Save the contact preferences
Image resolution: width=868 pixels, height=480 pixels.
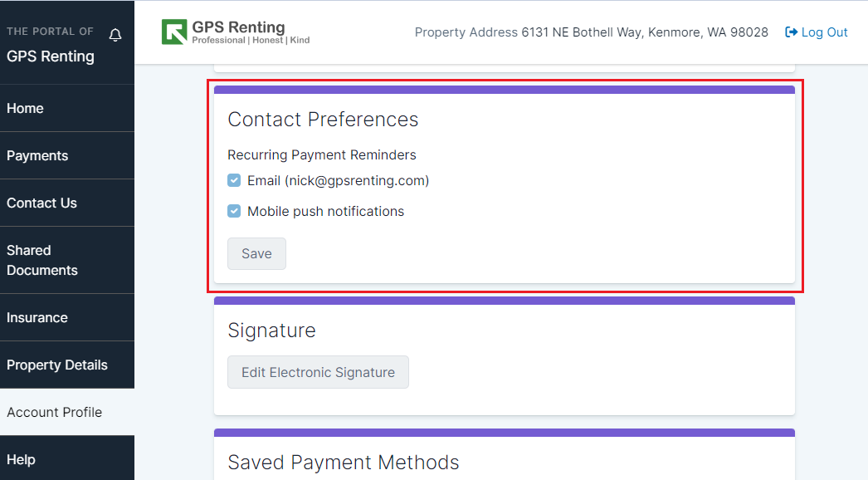coord(257,254)
